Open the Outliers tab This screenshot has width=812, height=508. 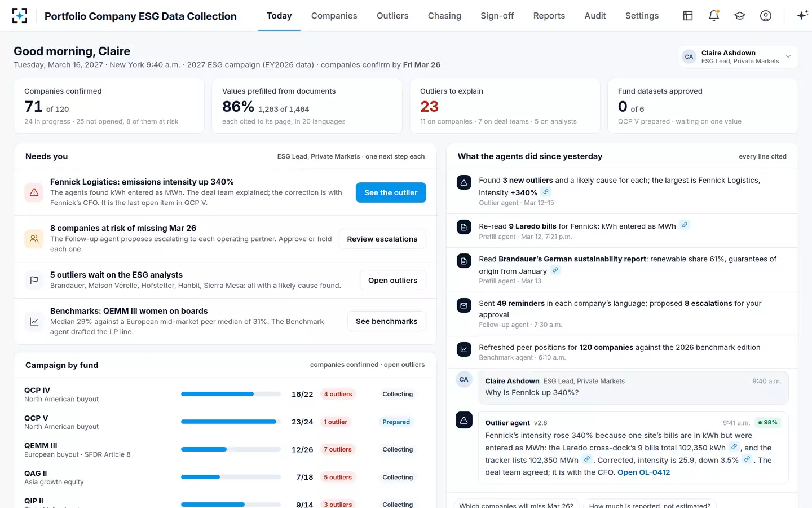point(392,16)
